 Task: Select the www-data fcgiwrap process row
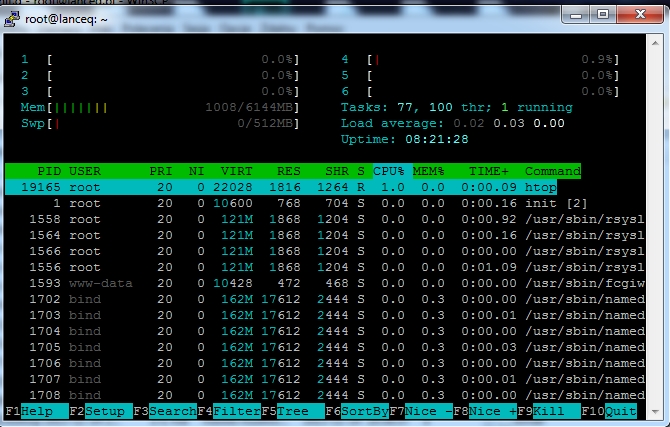[325, 283]
